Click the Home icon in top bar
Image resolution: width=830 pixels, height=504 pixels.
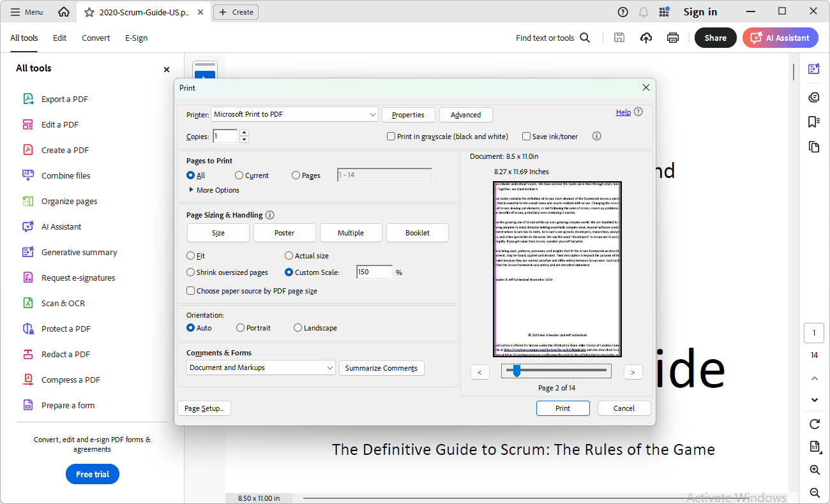(x=64, y=12)
